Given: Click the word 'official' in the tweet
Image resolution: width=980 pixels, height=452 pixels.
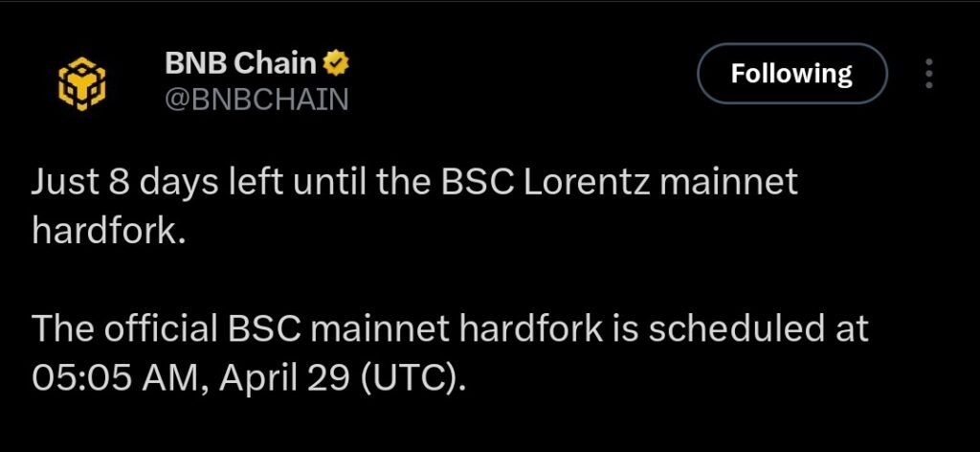Looking at the screenshot, I should [159, 328].
